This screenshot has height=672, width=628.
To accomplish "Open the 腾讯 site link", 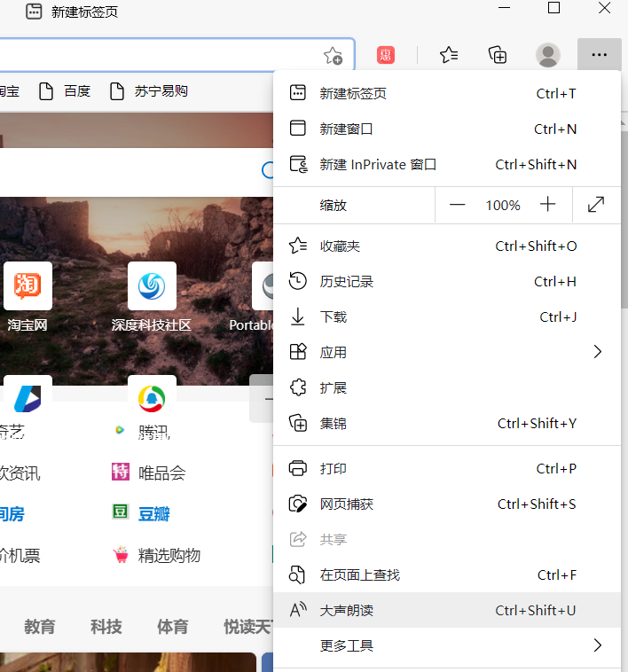I will (x=153, y=431).
